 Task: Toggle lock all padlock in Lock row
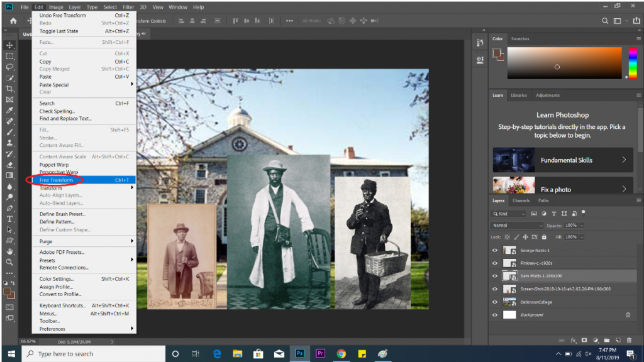point(544,237)
